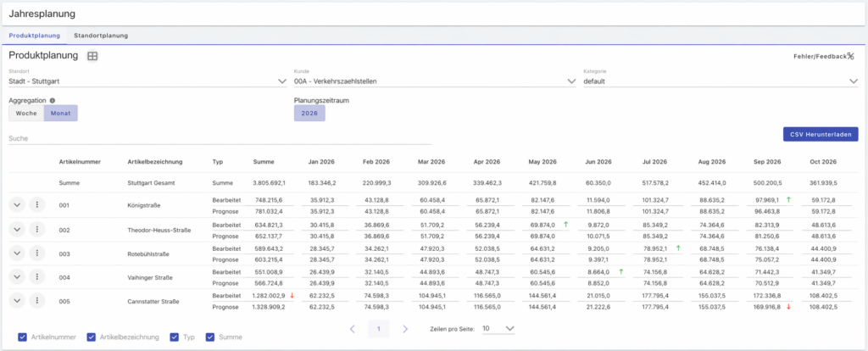Click the 2026 Planungszeitraum button
Viewport: 868px width, 351px height.
309,113
